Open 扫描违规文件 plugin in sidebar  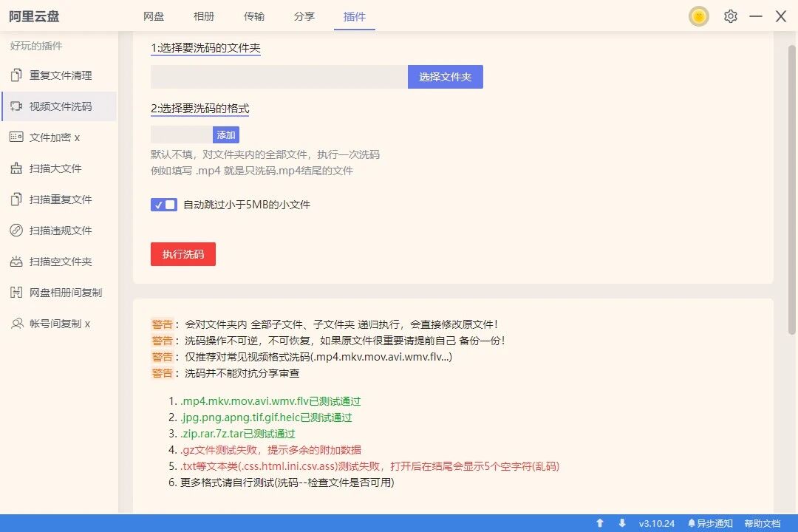pos(59,231)
